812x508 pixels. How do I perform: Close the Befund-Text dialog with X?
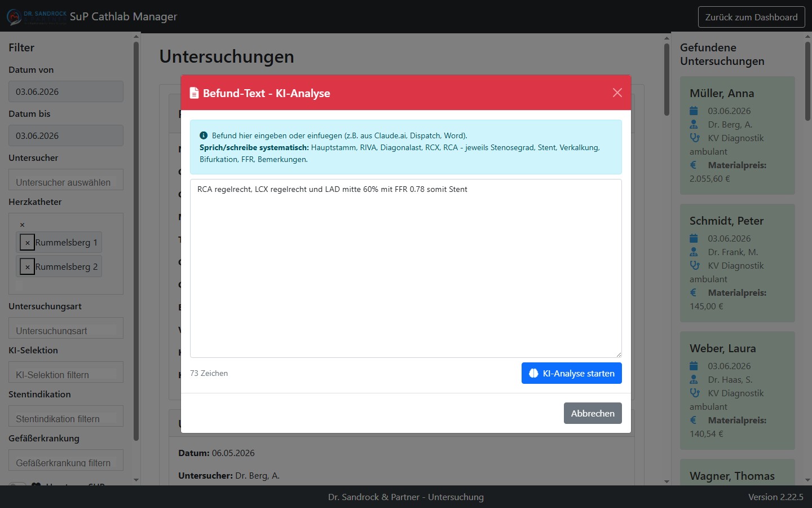[617, 93]
